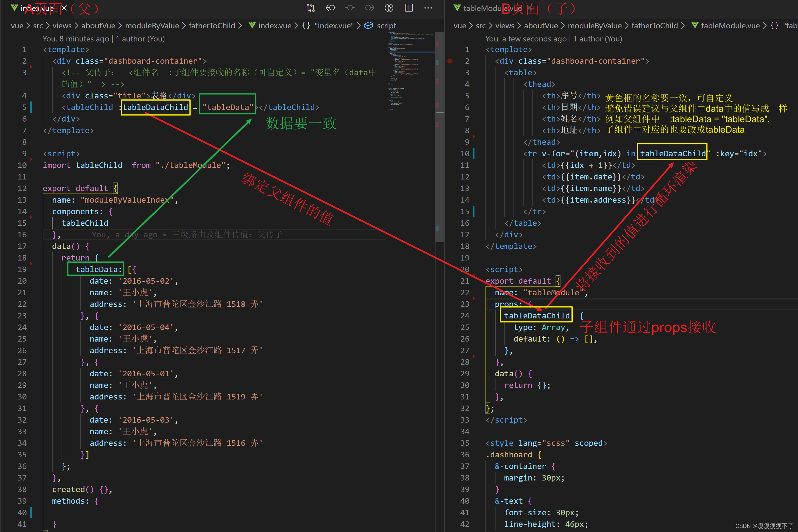Viewport: 798px width, 532px height.
Task: Open 'fatherToChild' breadcrumb in right editor
Action: pyautogui.click(x=655, y=26)
